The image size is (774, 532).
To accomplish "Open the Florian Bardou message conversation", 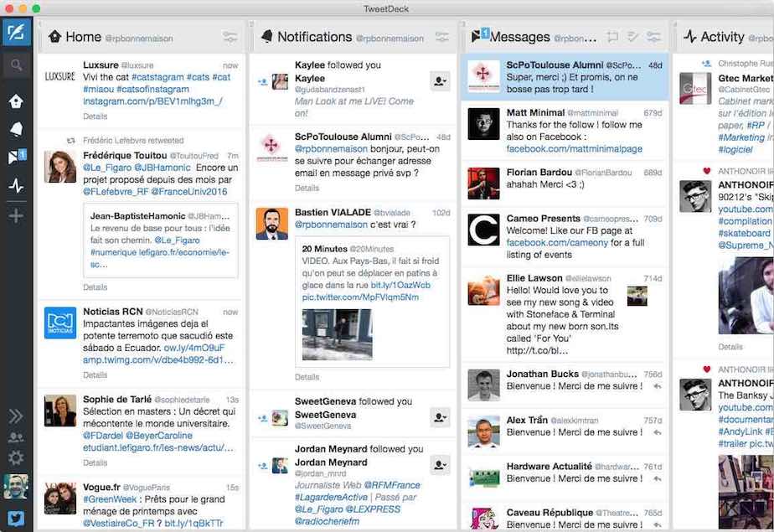I will (x=565, y=183).
